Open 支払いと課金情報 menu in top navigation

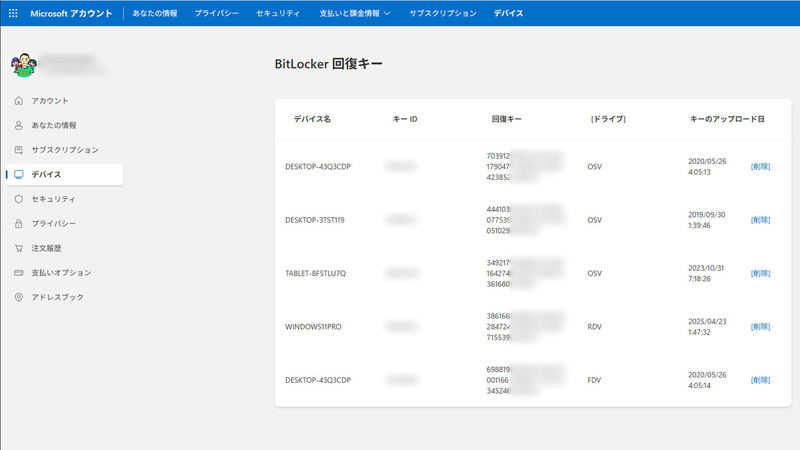point(355,13)
